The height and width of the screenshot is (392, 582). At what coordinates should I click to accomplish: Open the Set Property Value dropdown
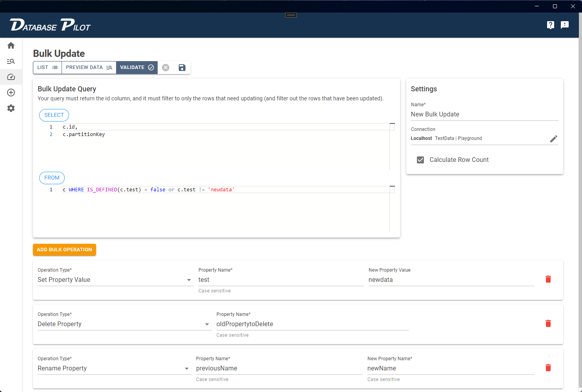[x=115, y=280]
